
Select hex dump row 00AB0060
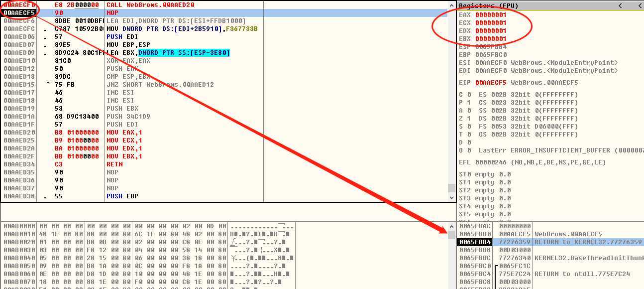click(149, 274)
